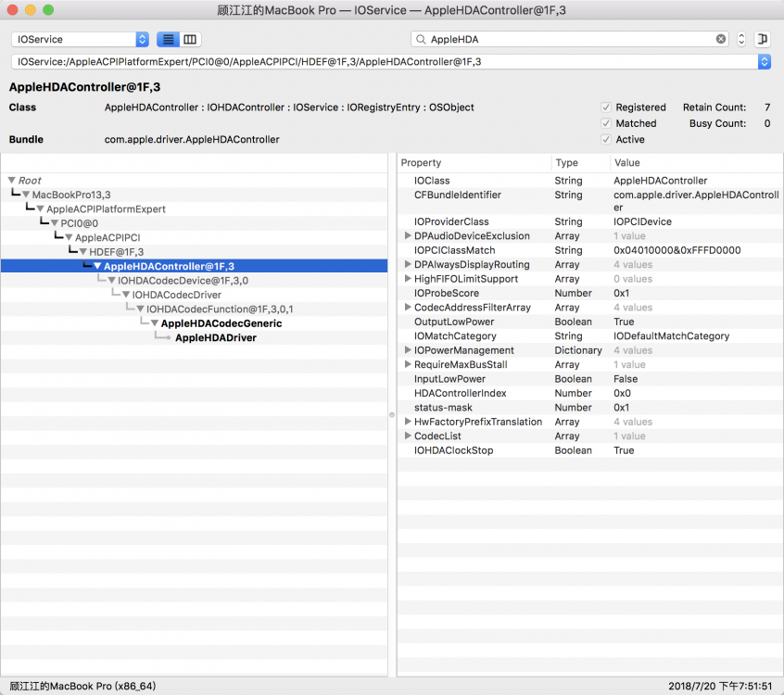Click the 0x04010000&0xFFFD0000 value
Viewport: 784px width, 695px height.
point(677,250)
